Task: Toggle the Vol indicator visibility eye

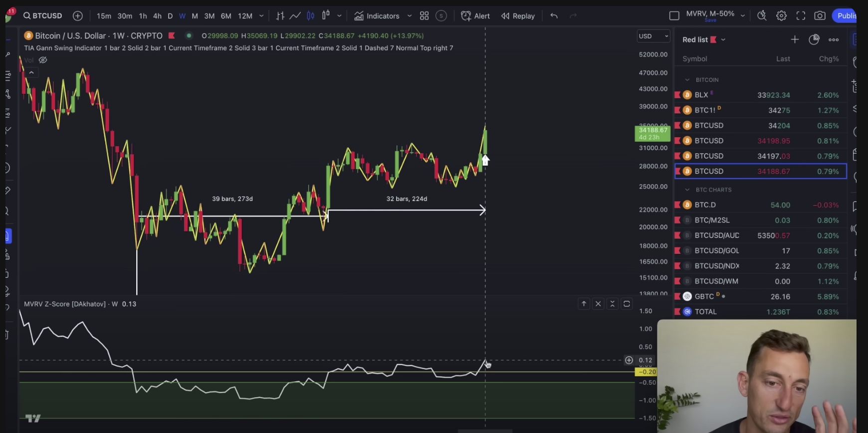Action: coord(43,60)
